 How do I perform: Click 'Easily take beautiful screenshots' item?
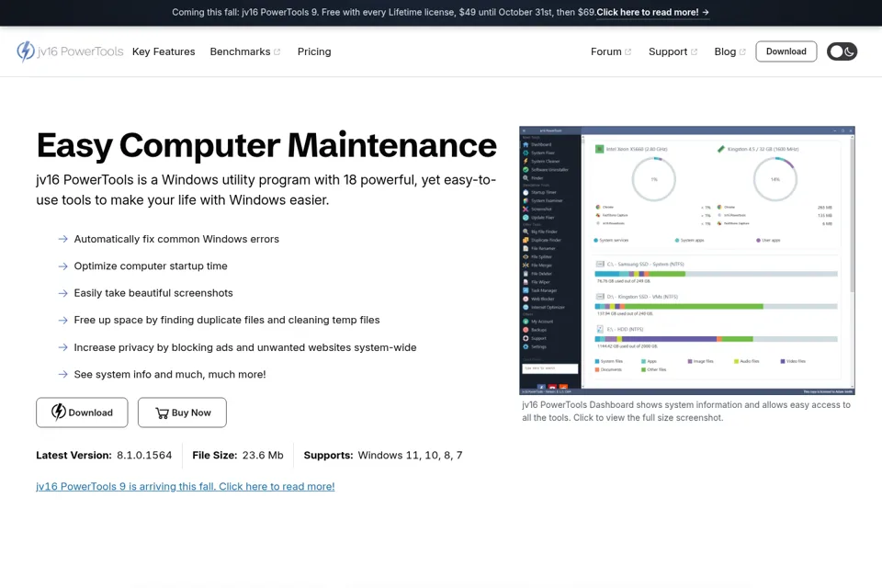tap(153, 293)
